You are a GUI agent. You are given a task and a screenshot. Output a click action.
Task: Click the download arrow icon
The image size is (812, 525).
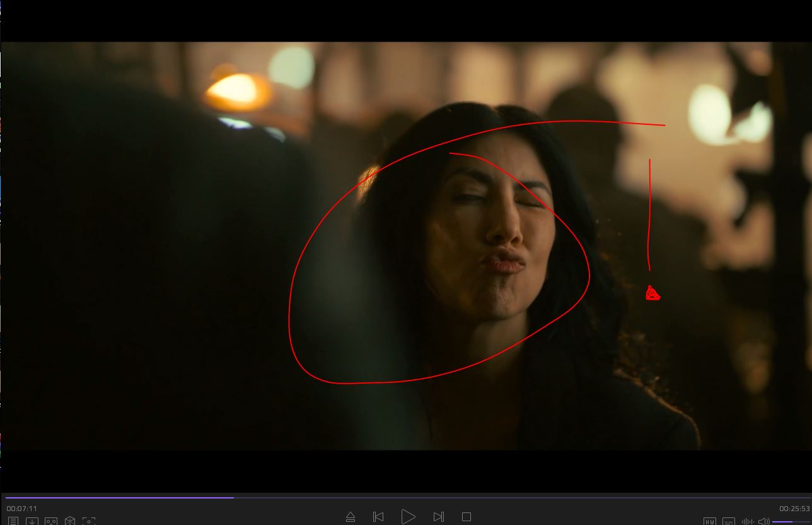click(32, 521)
